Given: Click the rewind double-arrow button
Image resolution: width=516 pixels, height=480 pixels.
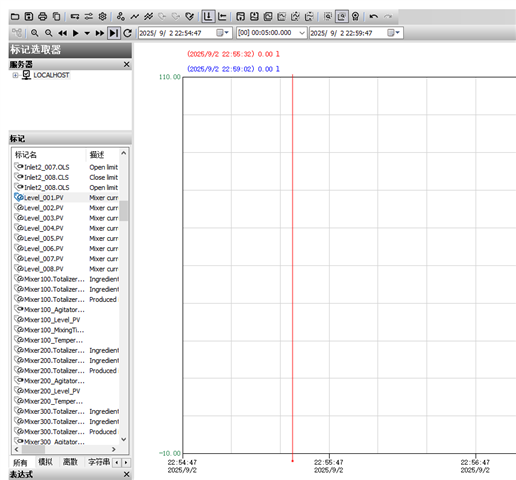Looking at the screenshot, I should pyautogui.click(x=62, y=33).
